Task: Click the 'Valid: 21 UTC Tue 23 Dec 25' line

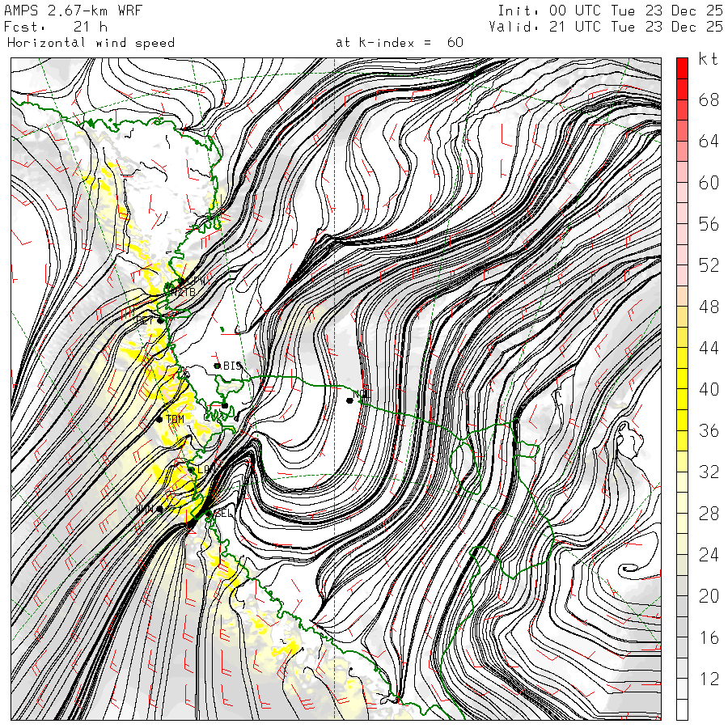Action: point(605,27)
